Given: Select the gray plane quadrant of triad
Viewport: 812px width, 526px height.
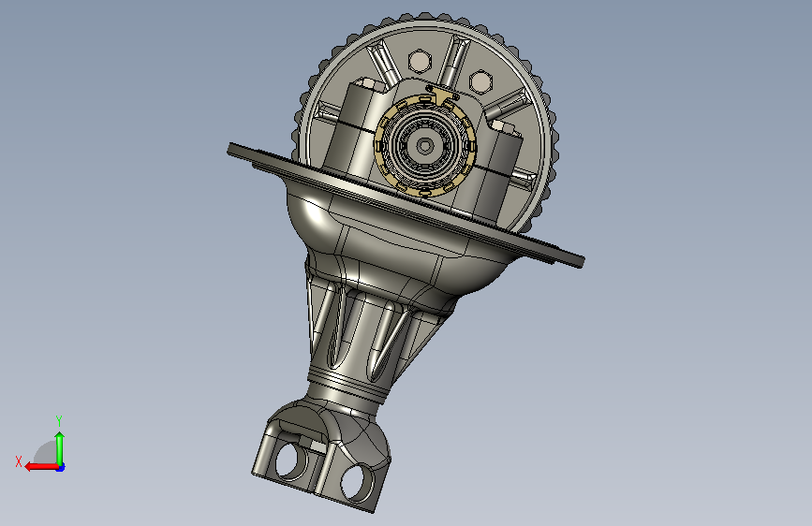Looking at the screenshot, I should [46, 454].
